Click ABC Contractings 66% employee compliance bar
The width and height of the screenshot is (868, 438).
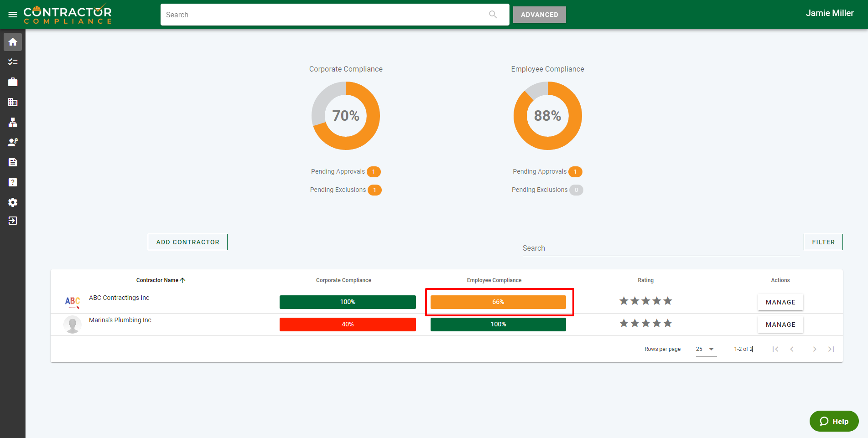498,302
